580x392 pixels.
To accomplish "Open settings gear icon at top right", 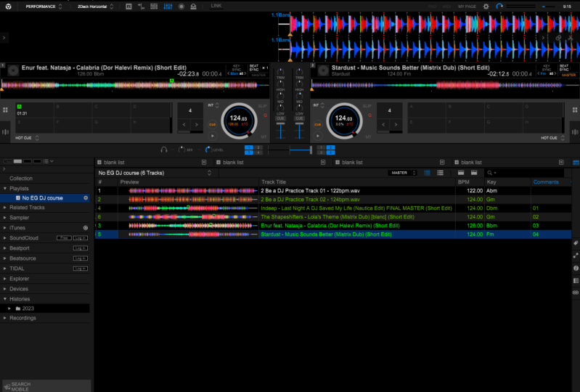I will pos(486,7).
